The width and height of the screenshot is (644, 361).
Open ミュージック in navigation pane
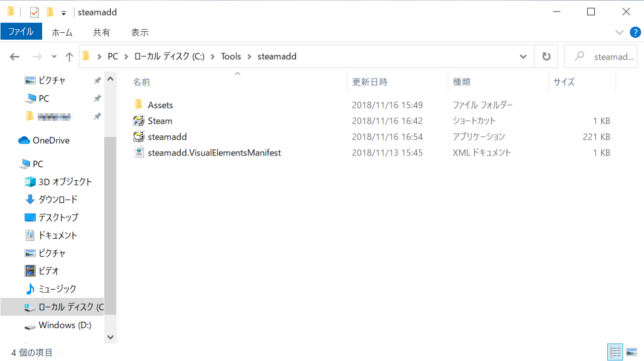[57, 289]
